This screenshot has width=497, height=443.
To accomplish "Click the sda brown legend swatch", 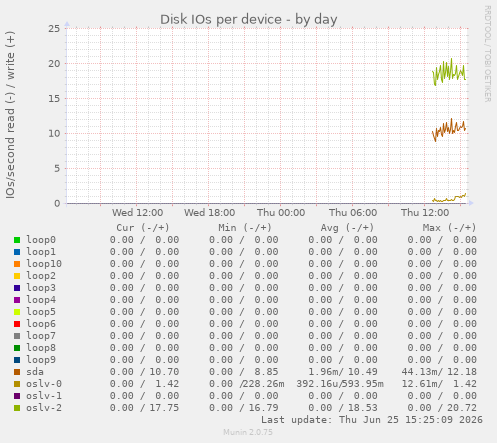I will point(17,372).
